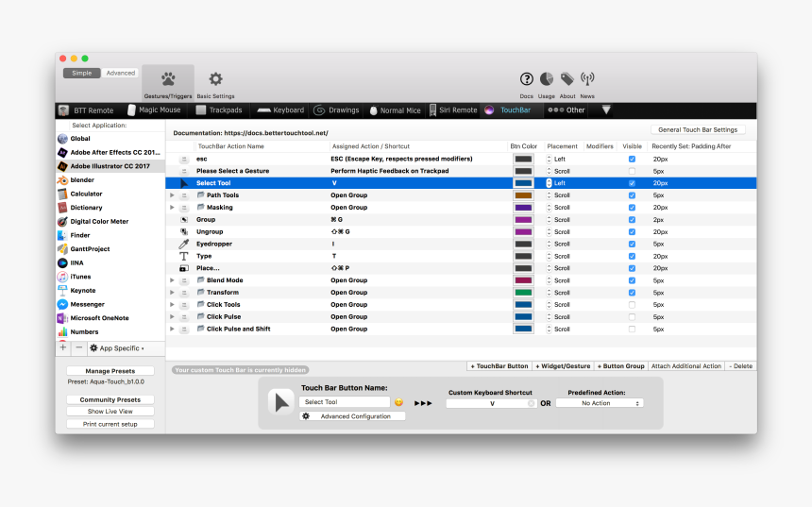Image resolution: width=812 pixels, height=507 pixels.
Task: Expand the Path Tools group
Action: (x=172, y=195)
